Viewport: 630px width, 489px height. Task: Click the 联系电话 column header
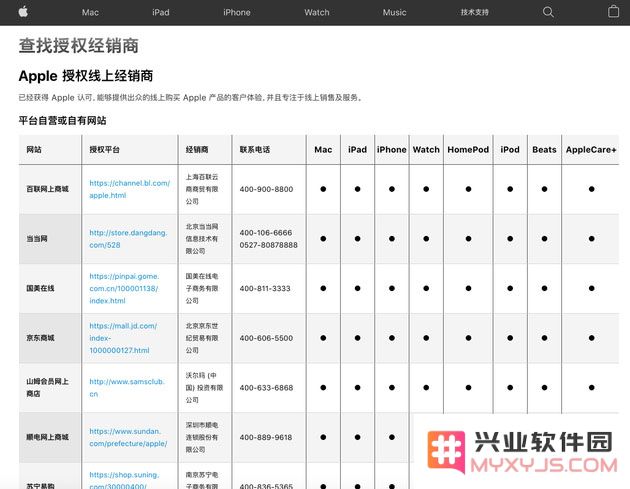(x=255, y=149)
